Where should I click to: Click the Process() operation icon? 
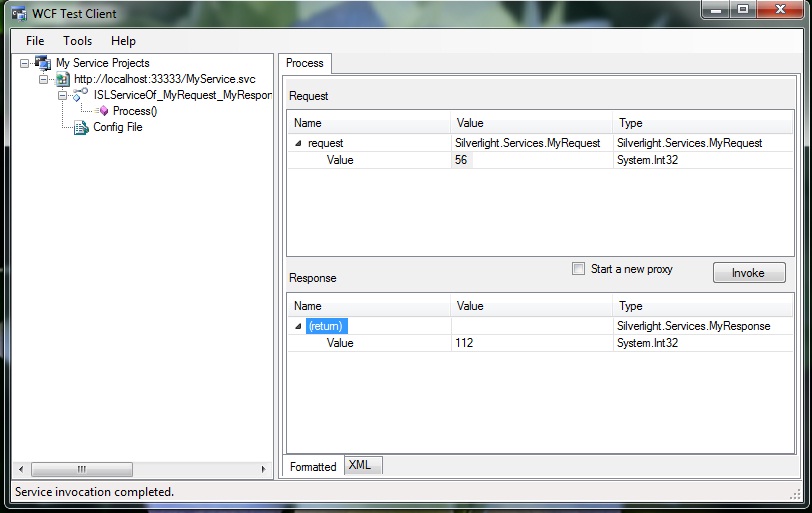pos(103,111)
